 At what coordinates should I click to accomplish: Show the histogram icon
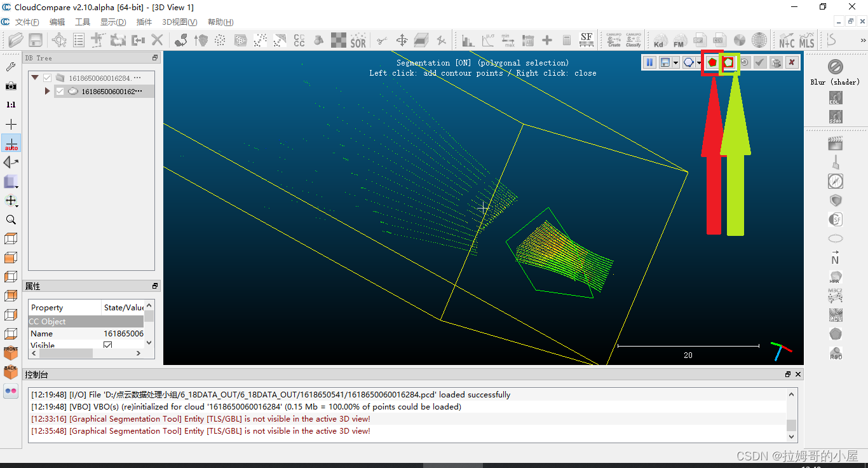pos(468,40)
